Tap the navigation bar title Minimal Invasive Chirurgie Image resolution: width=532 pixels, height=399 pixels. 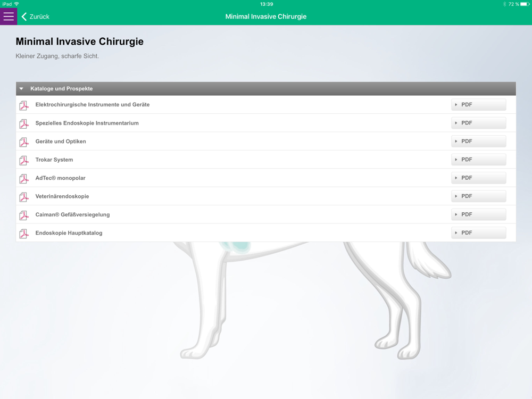(266, 16)
